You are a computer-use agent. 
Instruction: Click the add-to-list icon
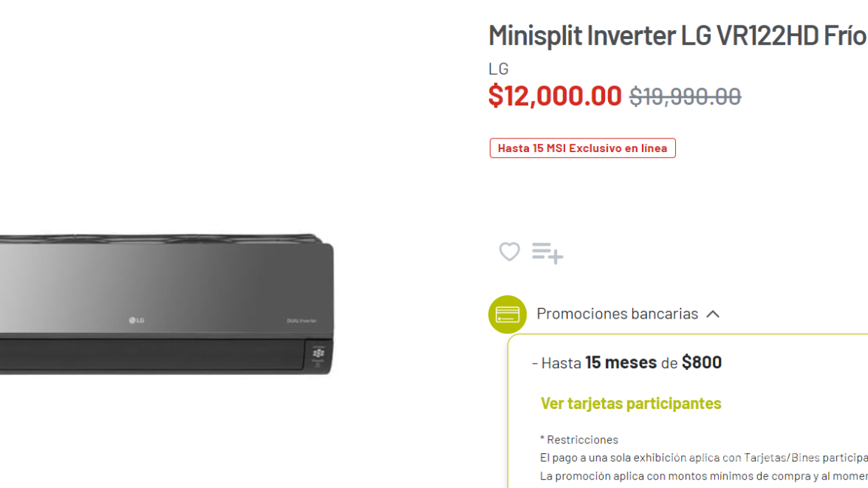(x=547, y=252)
